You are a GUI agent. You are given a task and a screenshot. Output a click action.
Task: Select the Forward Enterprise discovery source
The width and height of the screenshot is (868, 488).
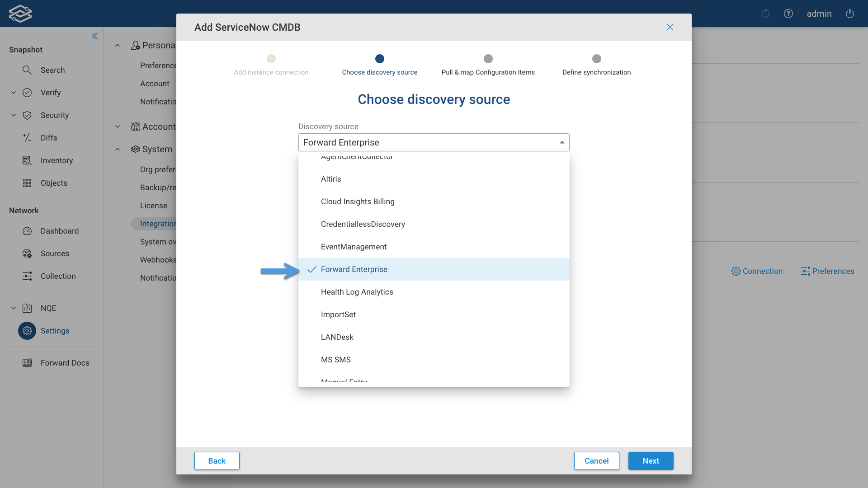354,269
